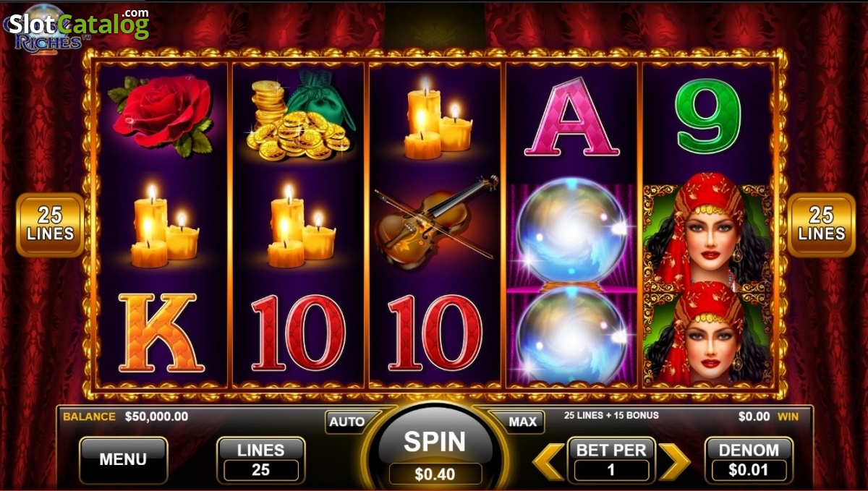Open the MENU
Viewport: 868px width, 491px height.
coord(123,460)
